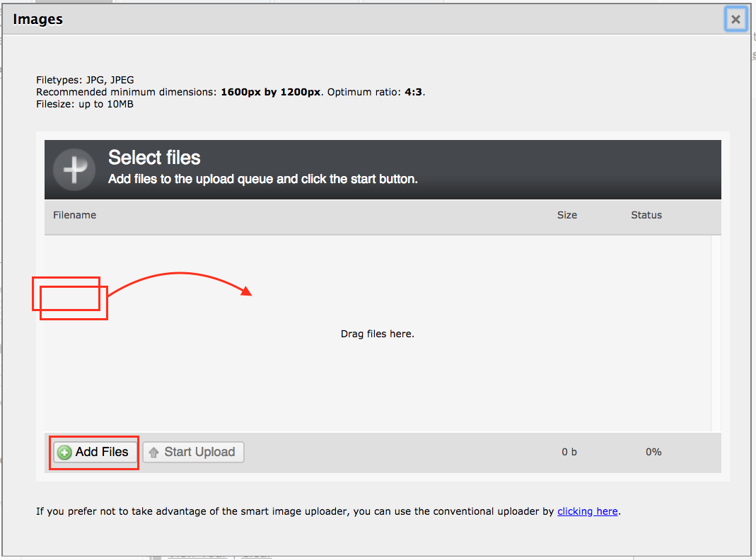The image size is (756, 560).
Task: Click the "0 b" total size value
Action: [569, 452]
